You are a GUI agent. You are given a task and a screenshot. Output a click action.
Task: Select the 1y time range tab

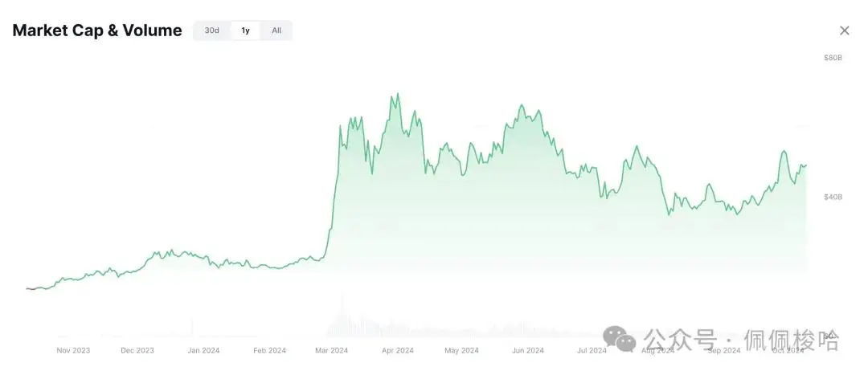[x=245, y=31]
